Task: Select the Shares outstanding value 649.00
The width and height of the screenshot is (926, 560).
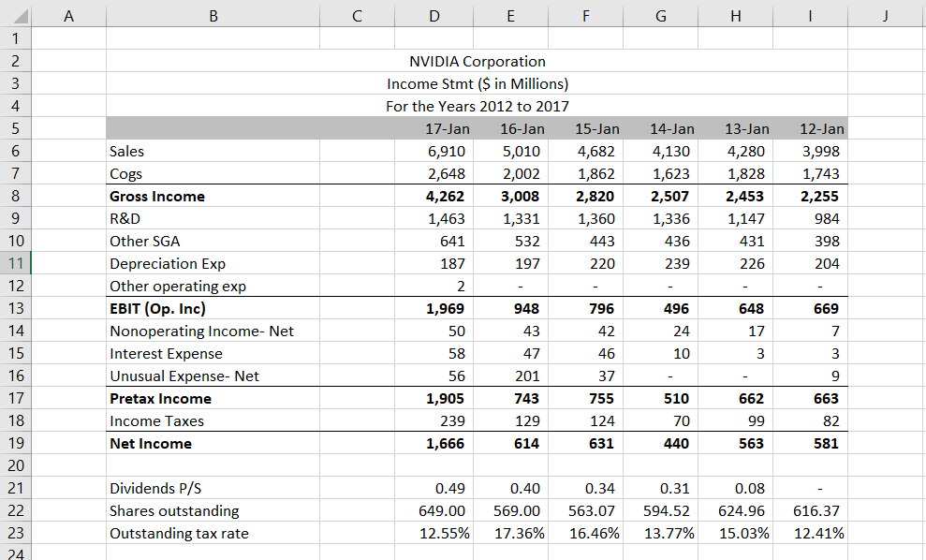Action: tap(434, 510)
